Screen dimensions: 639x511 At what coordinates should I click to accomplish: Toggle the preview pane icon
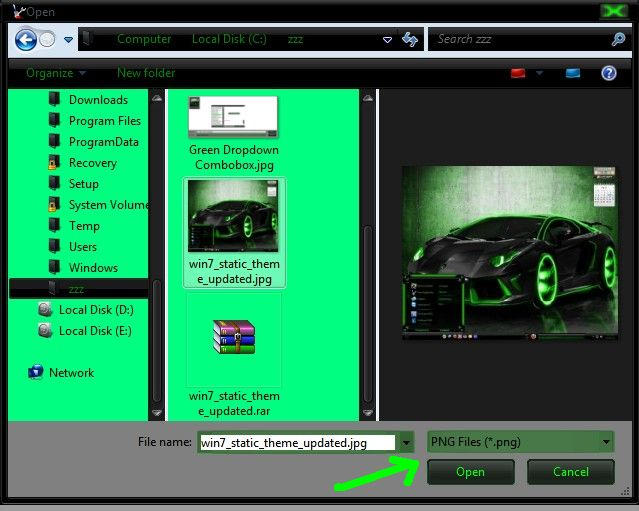tap(573, 73)
